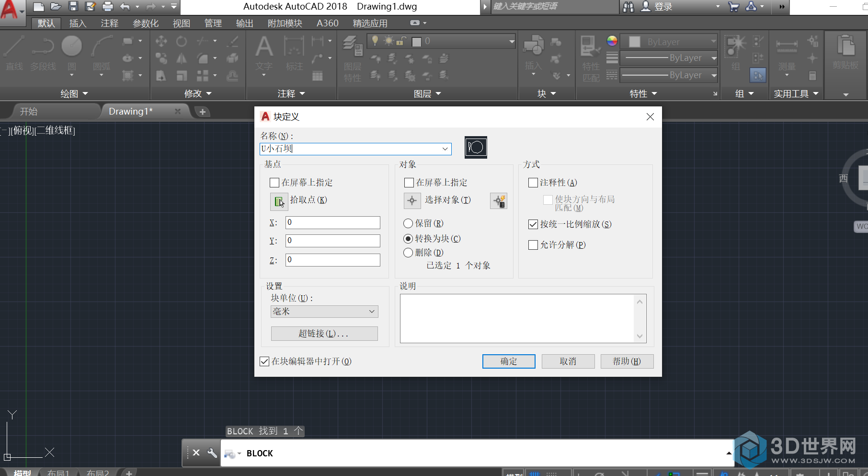Click 登录 sign-in link
The width and height of the screenshot is (868, 476).
click(663, 7)
